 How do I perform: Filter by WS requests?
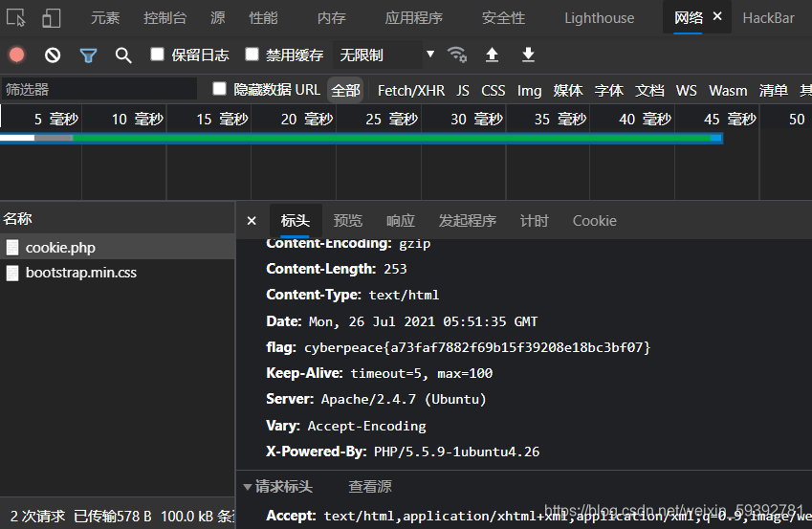[686, 91]
